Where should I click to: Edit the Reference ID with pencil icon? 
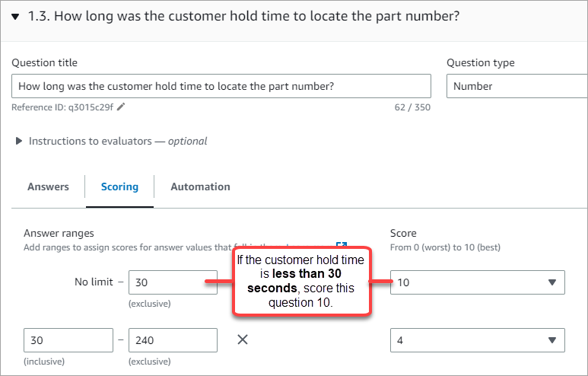tap(121, 107)
